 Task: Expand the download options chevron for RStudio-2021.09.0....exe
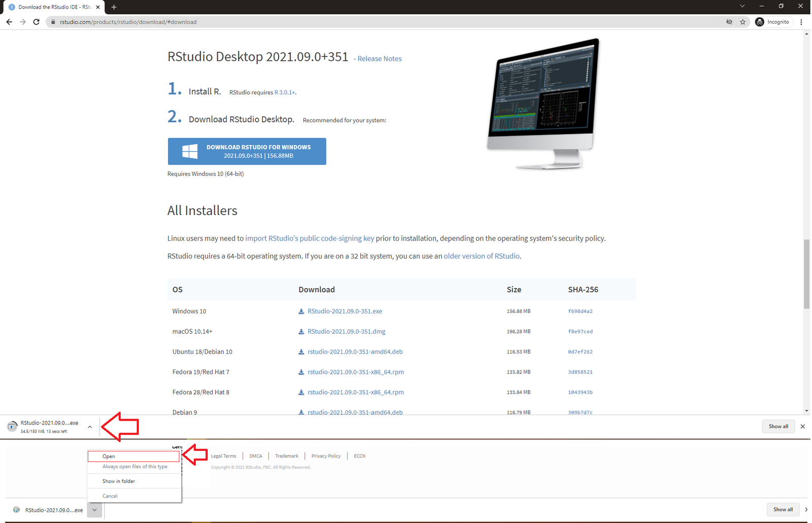[90, 427]
